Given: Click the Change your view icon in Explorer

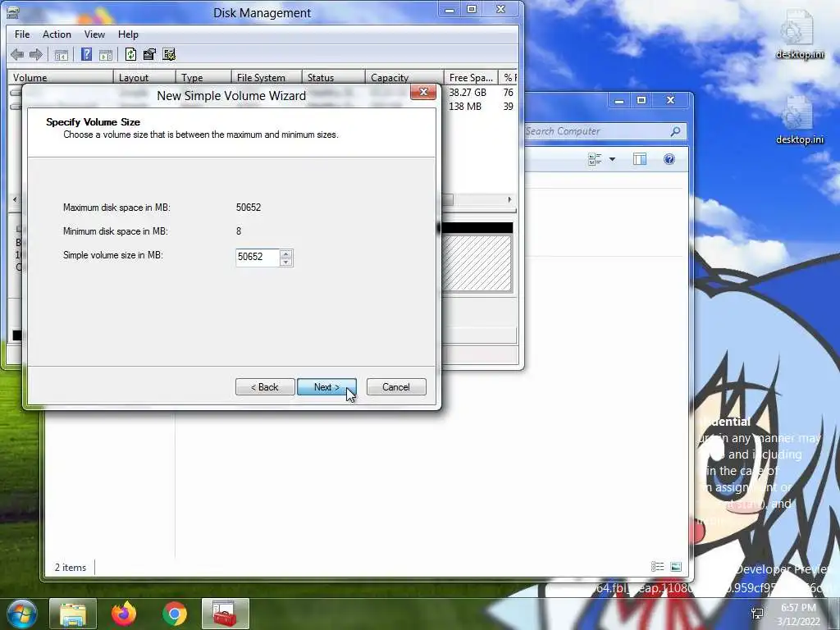Looking at the screenshot, I should (596, 159).
